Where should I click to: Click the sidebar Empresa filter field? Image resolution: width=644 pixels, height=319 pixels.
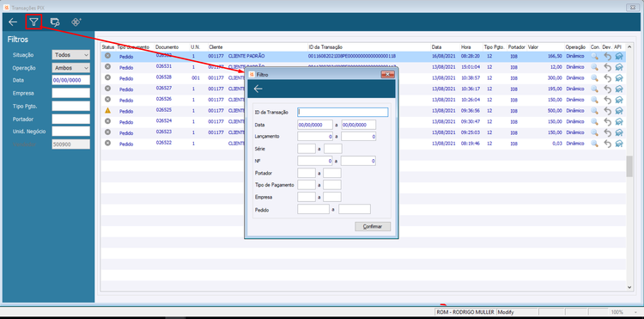tap(70, 94)
